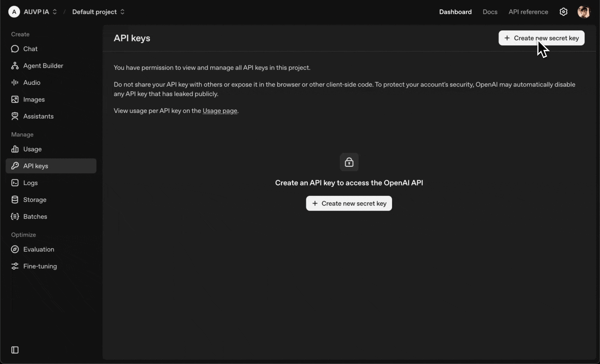
Task: Switch to the Docs tab
Action: [x=490, y=12]
